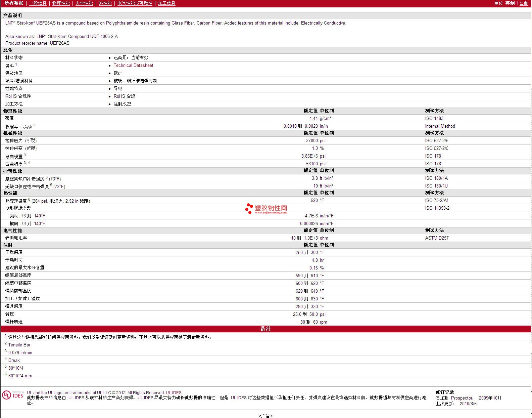
Task: Click the heat deflection value 520
Action: pyautogui.click(x=314, y=200)
